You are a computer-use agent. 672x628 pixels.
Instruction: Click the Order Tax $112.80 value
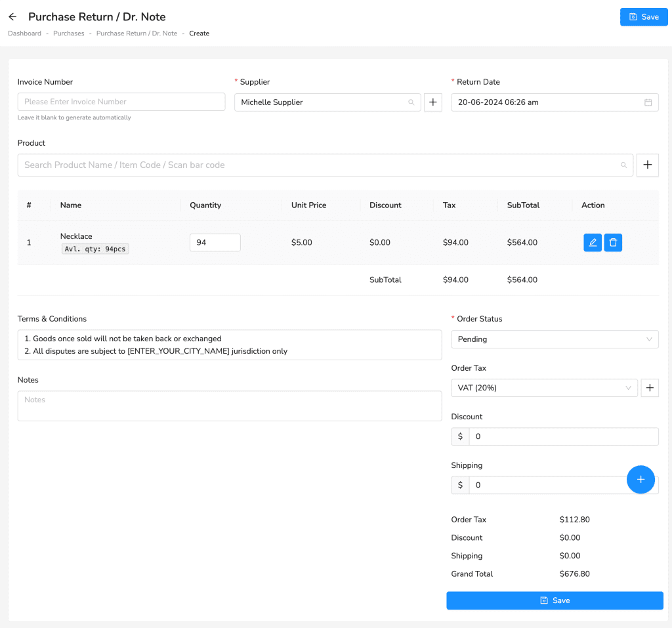coord(575,520)
